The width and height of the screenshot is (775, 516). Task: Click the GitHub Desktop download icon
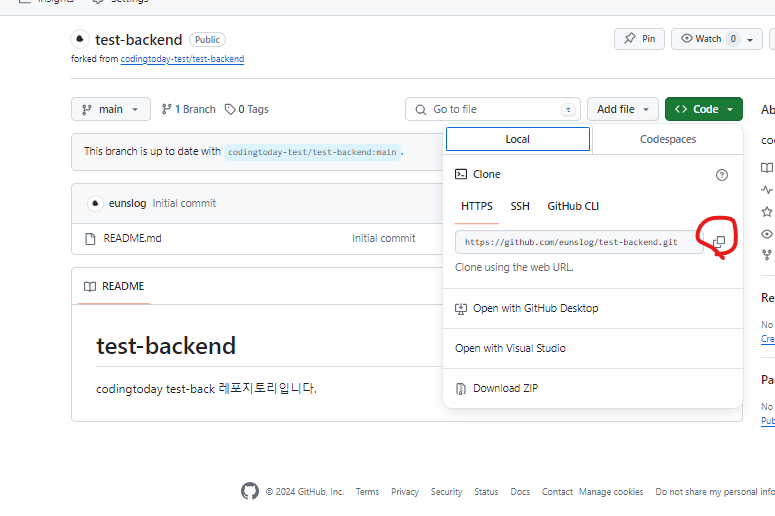[461, 309]
